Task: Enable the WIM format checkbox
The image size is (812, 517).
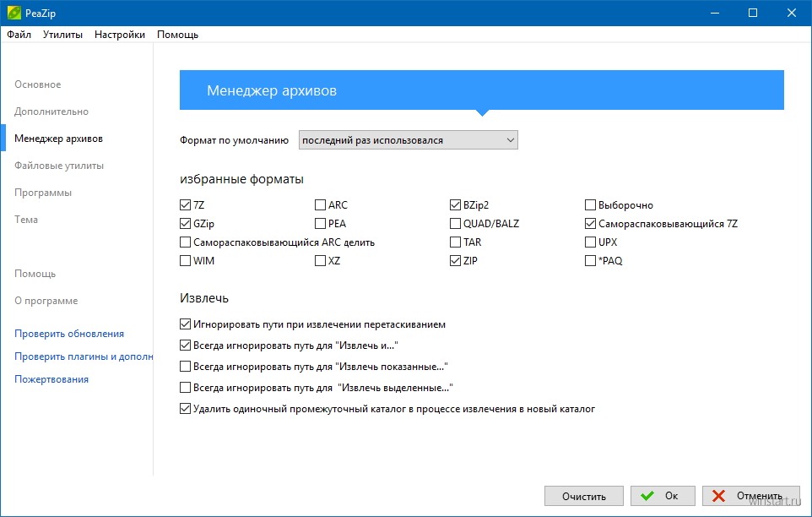Action: click(x=186, y=260)
